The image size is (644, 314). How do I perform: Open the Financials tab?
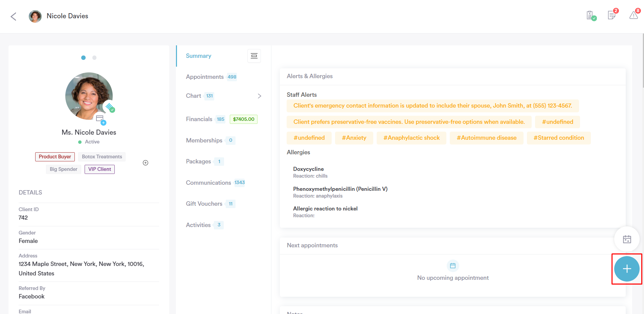pyautogui.click(x=199, y=119)
